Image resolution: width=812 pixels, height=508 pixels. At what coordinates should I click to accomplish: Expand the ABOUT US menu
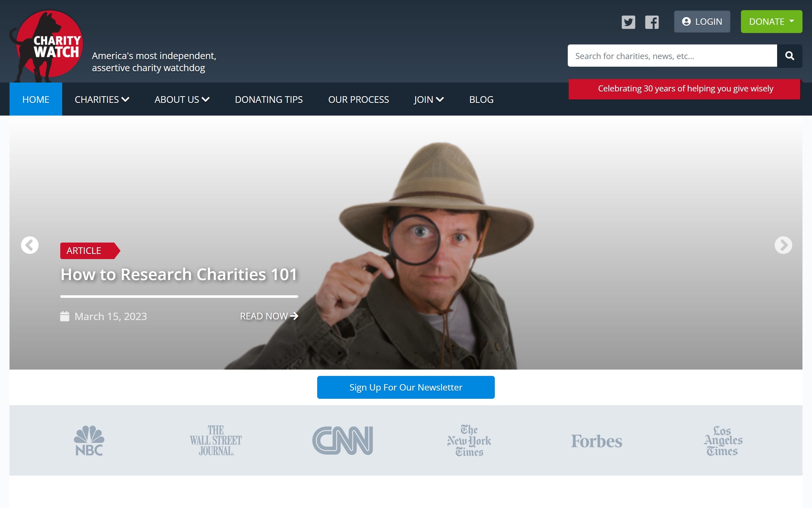pos(182,99)
